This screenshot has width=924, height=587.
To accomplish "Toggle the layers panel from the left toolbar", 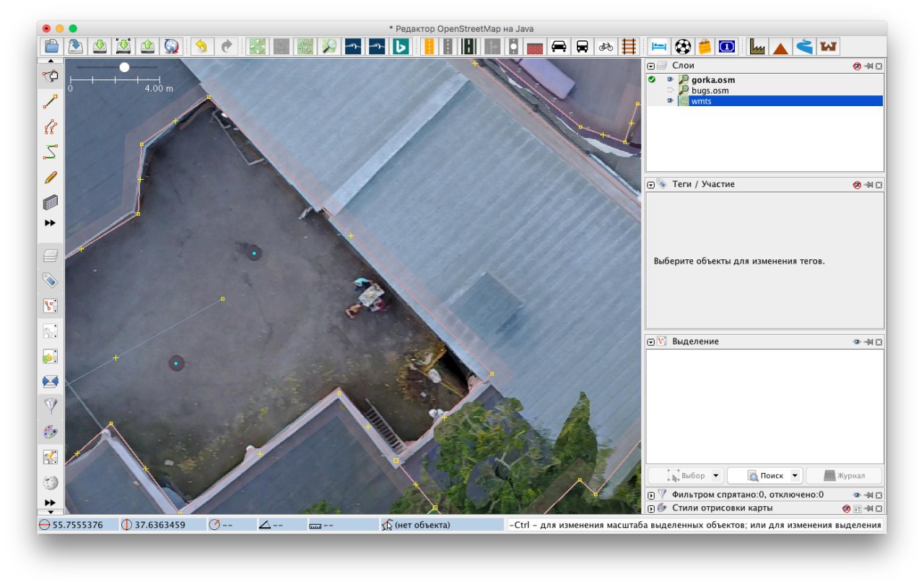I will tap(51, 255).
